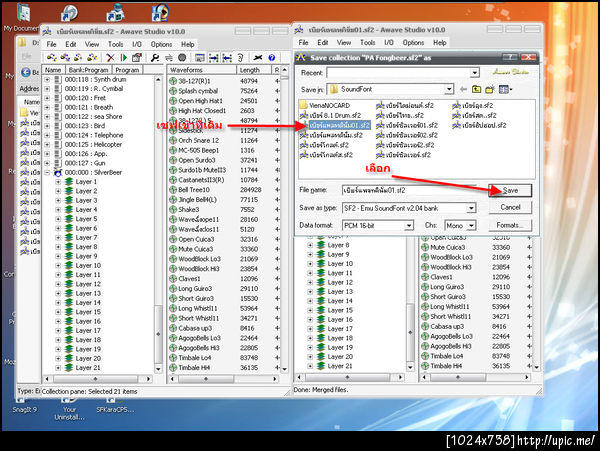The width and height of the screenshot is (600, 451).
Task: Click the gray equalizer arrows icon in toolbar
Action: pos(169,58)
